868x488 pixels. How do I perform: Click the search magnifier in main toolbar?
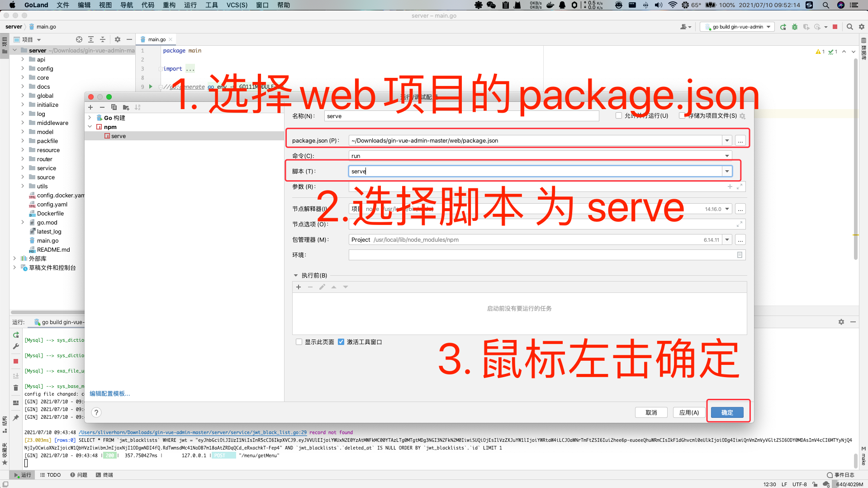click(x=849, y=27)
